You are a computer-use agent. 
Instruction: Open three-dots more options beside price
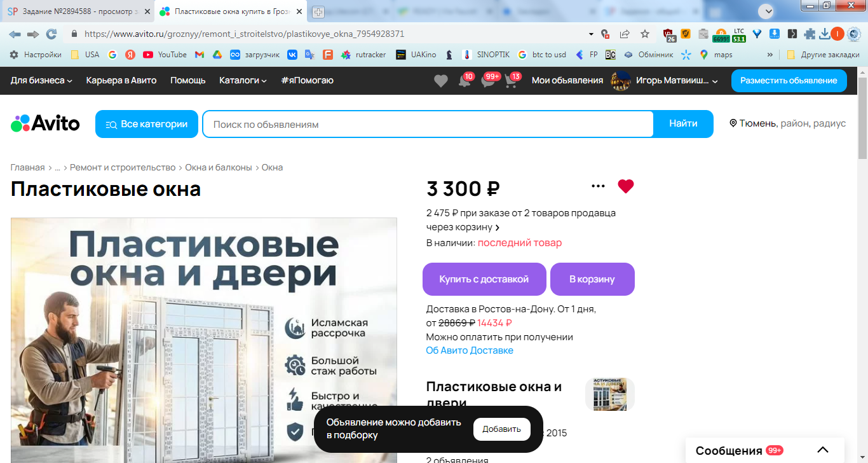[x=598, y=186]
